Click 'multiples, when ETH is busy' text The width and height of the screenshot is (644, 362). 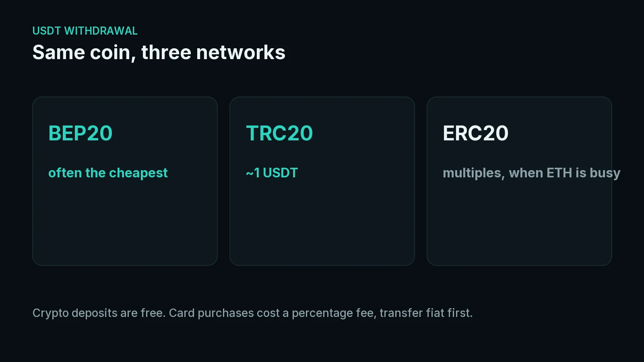[x=531, y=173]
